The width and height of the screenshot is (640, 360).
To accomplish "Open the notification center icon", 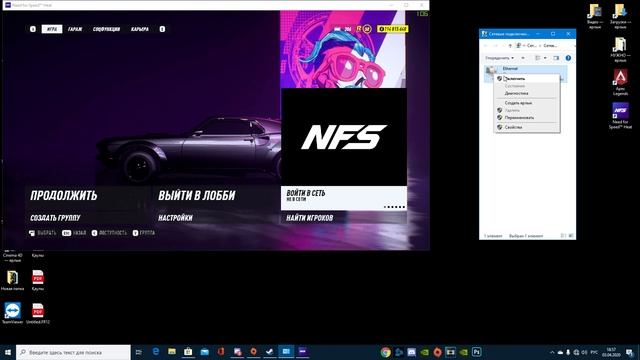I will pos(629,352).
